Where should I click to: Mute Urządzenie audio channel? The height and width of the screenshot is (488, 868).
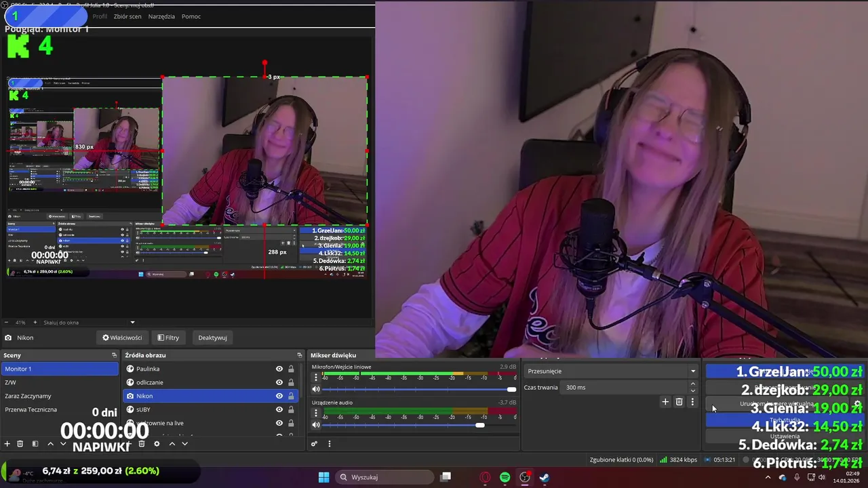(315, 425)
